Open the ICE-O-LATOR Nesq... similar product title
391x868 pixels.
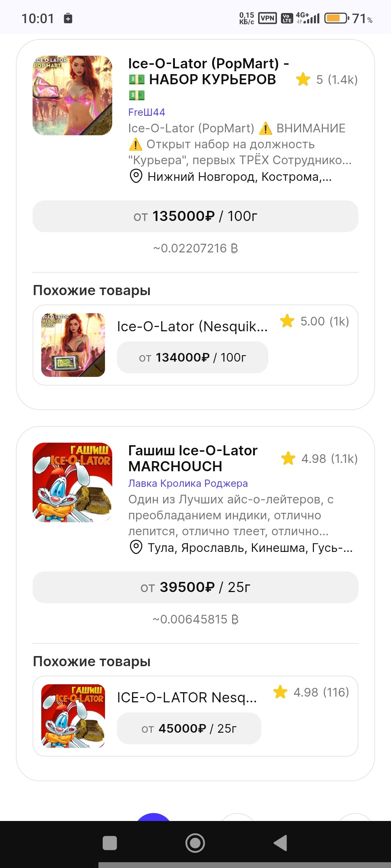click(187, 697)
